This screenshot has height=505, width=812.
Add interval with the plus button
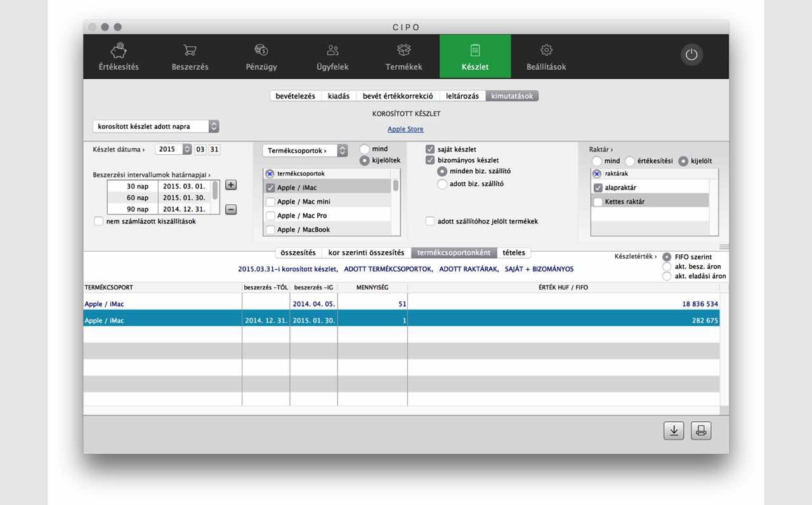click(x=231, y=185)
